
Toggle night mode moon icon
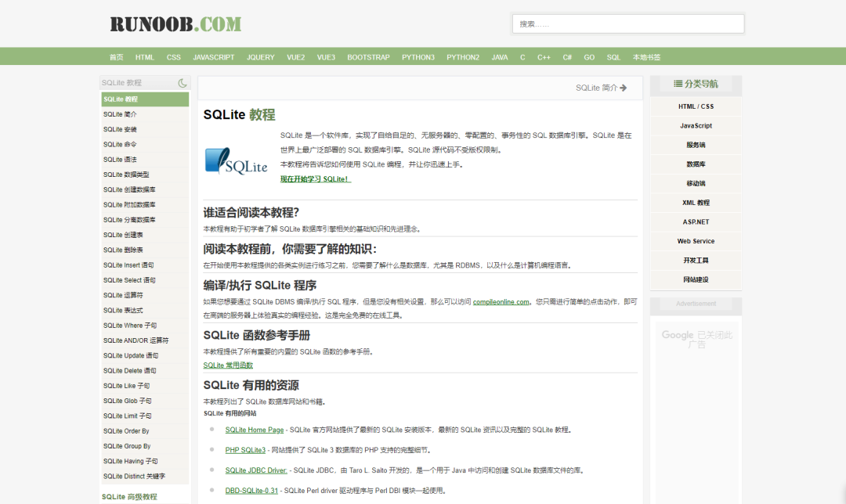[x=183, y=83]
